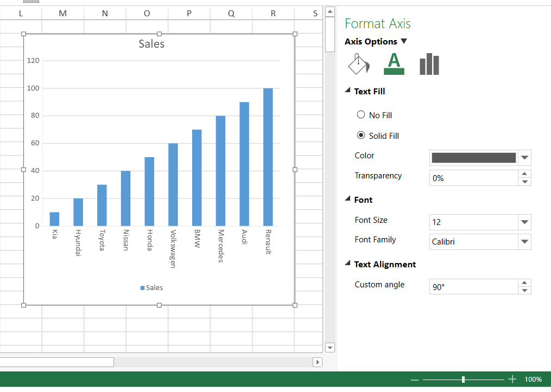
Task: Select the BMW bar in the chart
Action: click(197, 178)
